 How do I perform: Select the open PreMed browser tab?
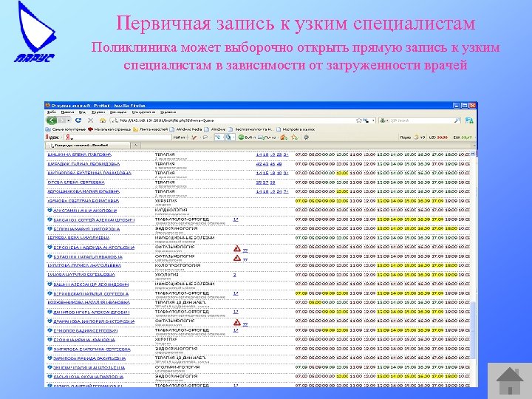tap(87, 146)
